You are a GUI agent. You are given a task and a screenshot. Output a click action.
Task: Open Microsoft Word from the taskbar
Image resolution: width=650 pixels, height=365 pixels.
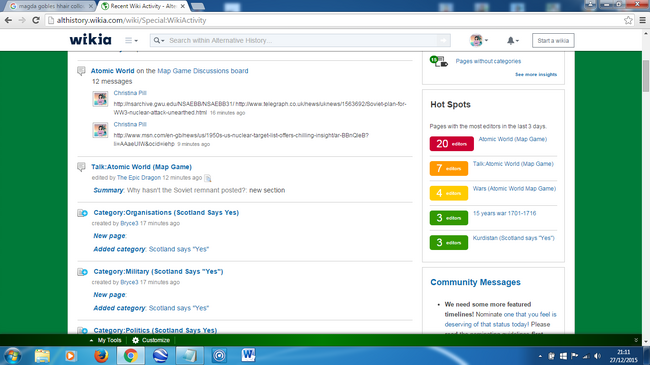click(x=248, y=355)
